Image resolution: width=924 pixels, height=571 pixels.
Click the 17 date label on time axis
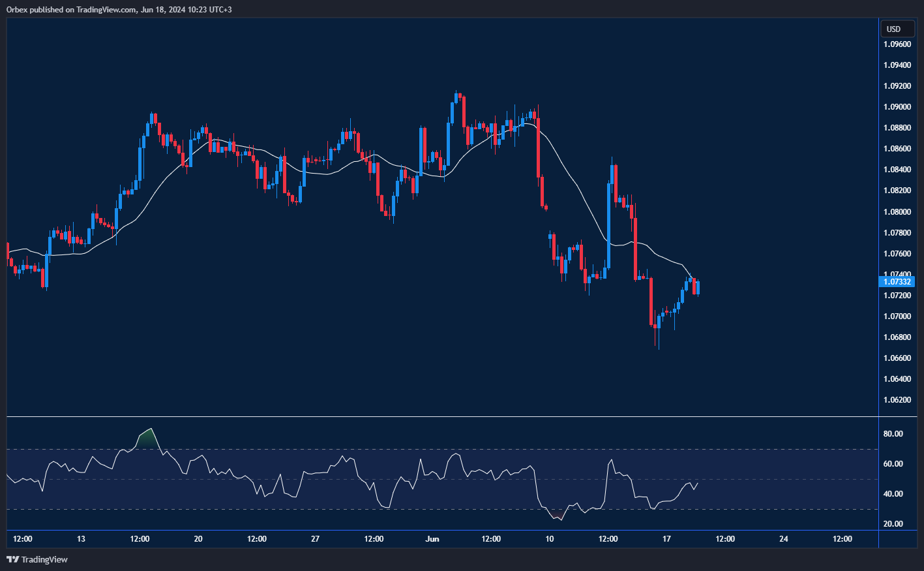666,539
